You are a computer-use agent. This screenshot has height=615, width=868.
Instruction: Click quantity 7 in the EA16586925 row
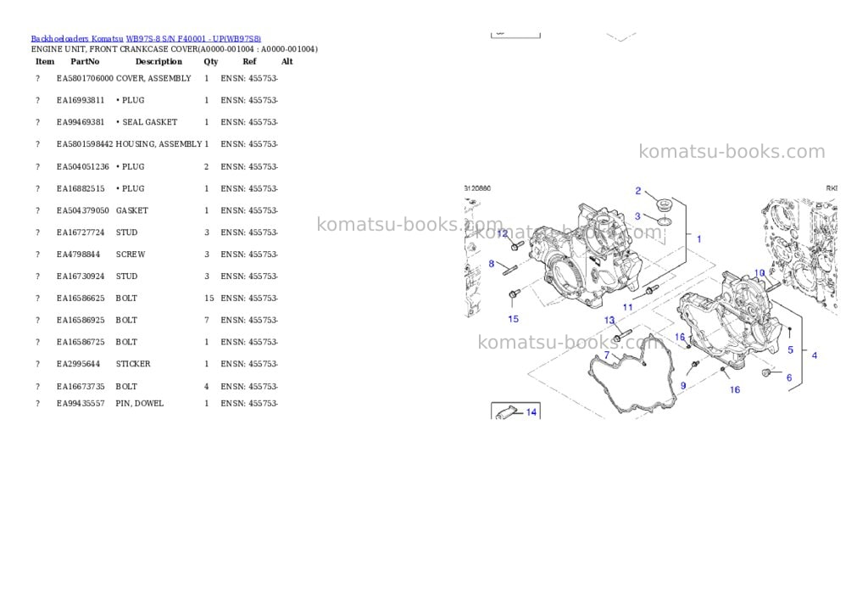pos(207,321)
